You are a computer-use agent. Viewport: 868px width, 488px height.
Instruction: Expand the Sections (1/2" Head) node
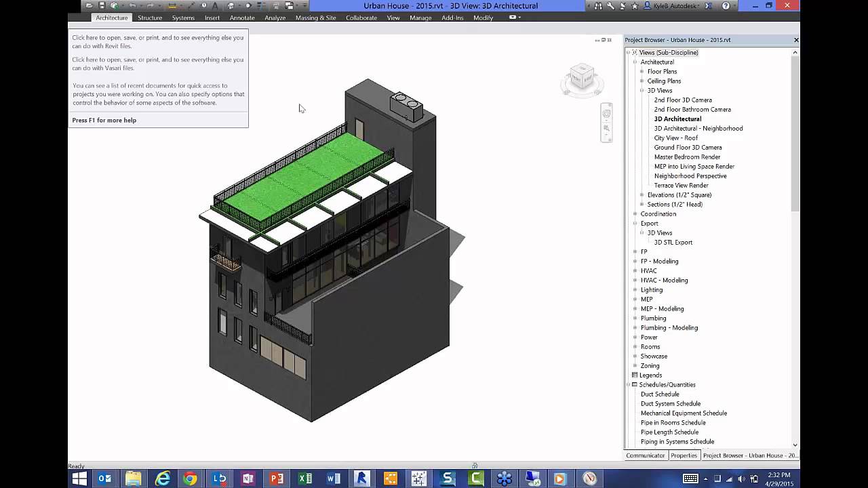click(642, 204)
